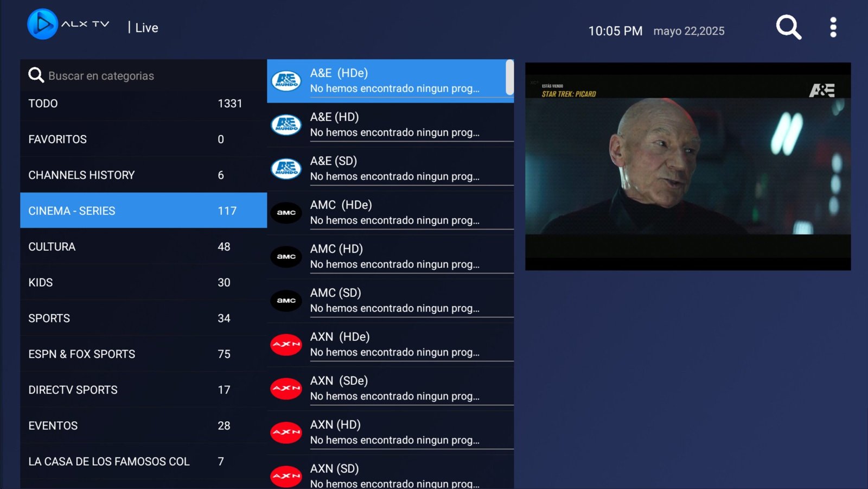Open the TODO category
Viewport: 868px width, 489px height.
[x=144, y=103]
